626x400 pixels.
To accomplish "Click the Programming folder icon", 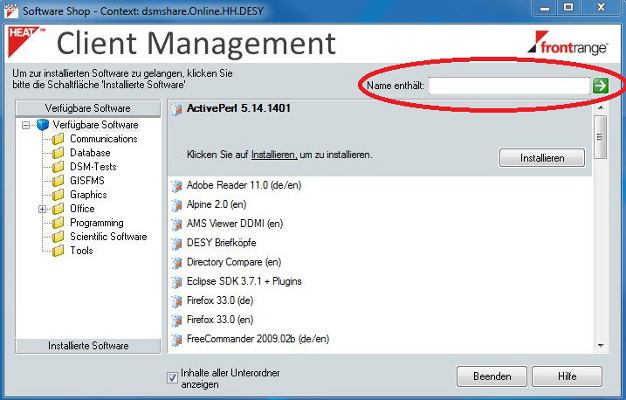I will [58, 223].
